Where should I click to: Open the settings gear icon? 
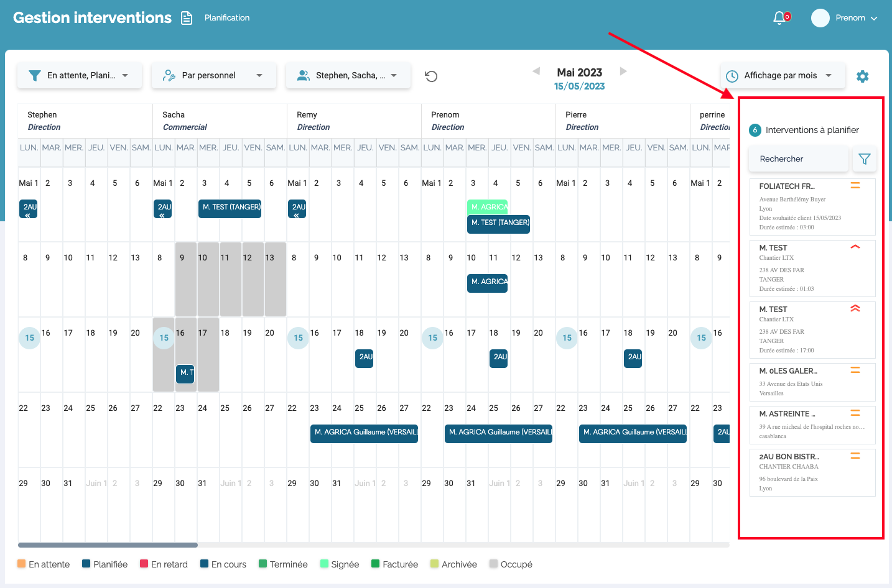point(862,76)
